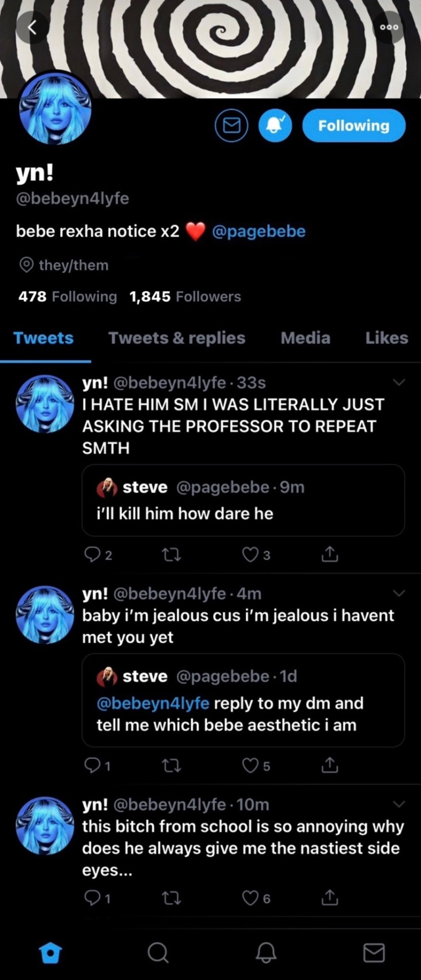Share the "I HATE HIM SM" tweet

[x=330, y=554]
